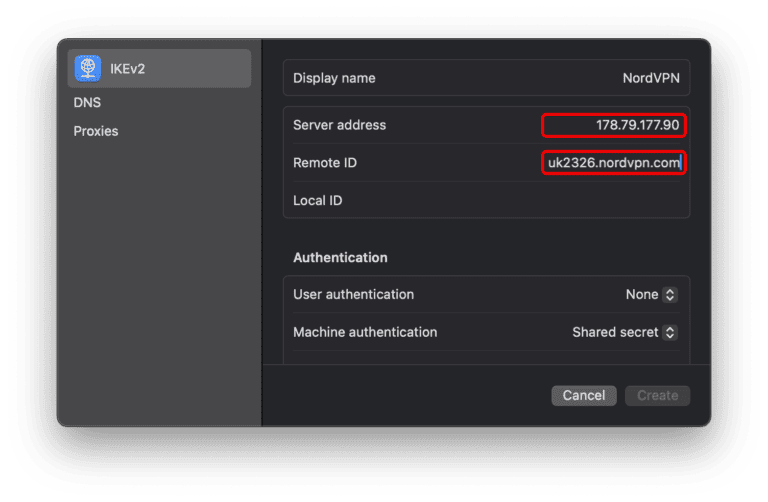Viewport: 768px width, 502px height.
Task: Click the IKEv2 globe icon
Action: 88,68
